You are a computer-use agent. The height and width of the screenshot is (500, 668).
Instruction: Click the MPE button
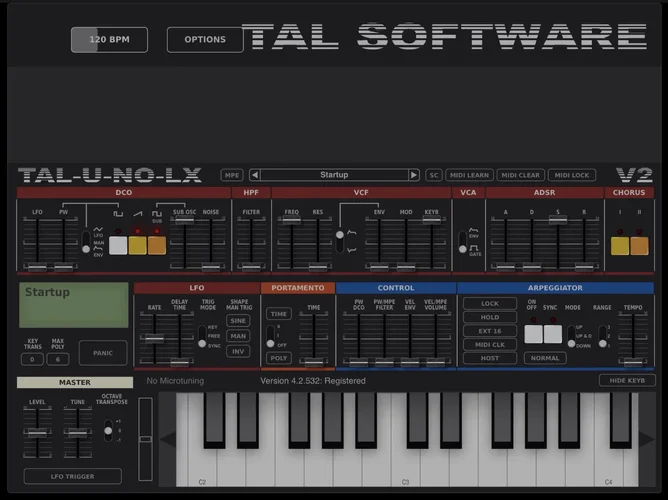click(232, 175)
